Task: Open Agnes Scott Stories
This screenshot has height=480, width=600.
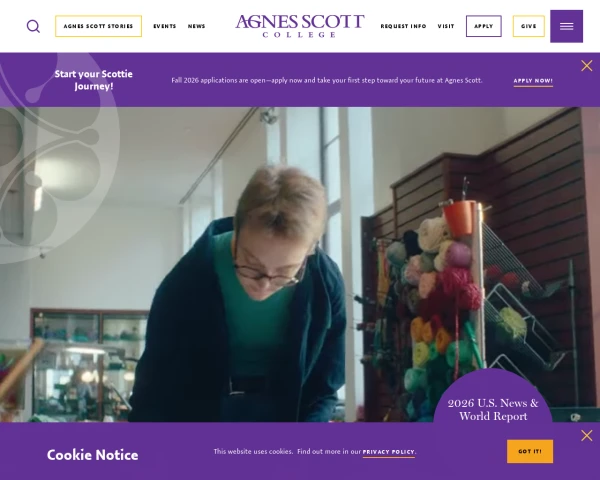Action: point(98,26)
